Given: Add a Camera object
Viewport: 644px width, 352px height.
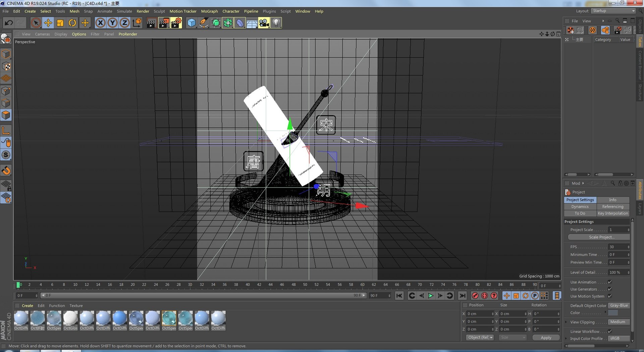Looking at the screenshot, I should [264, 23].
